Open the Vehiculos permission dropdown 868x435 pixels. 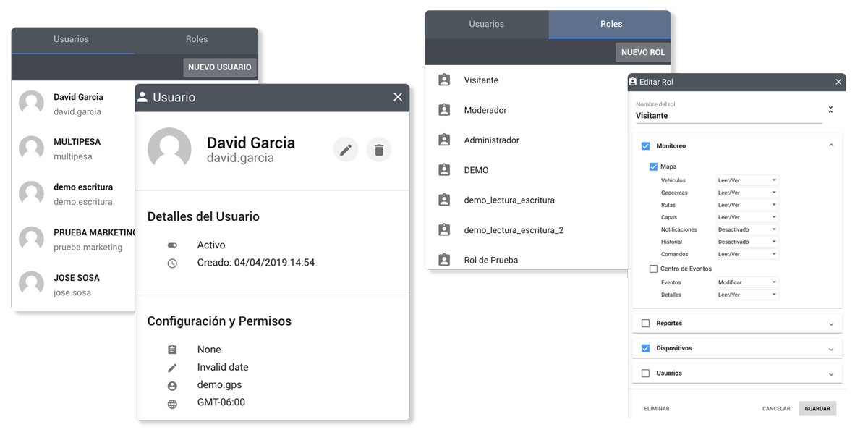[747, 180]
